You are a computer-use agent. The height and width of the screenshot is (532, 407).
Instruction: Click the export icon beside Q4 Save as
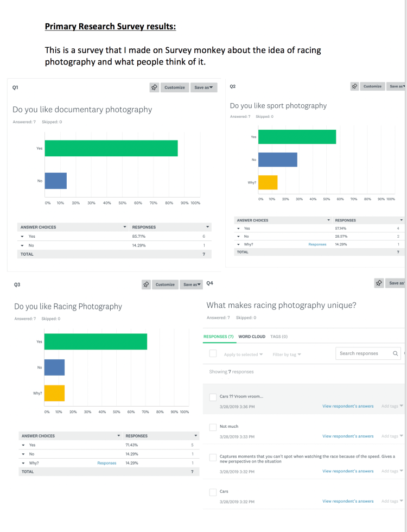tap(379, 283)
